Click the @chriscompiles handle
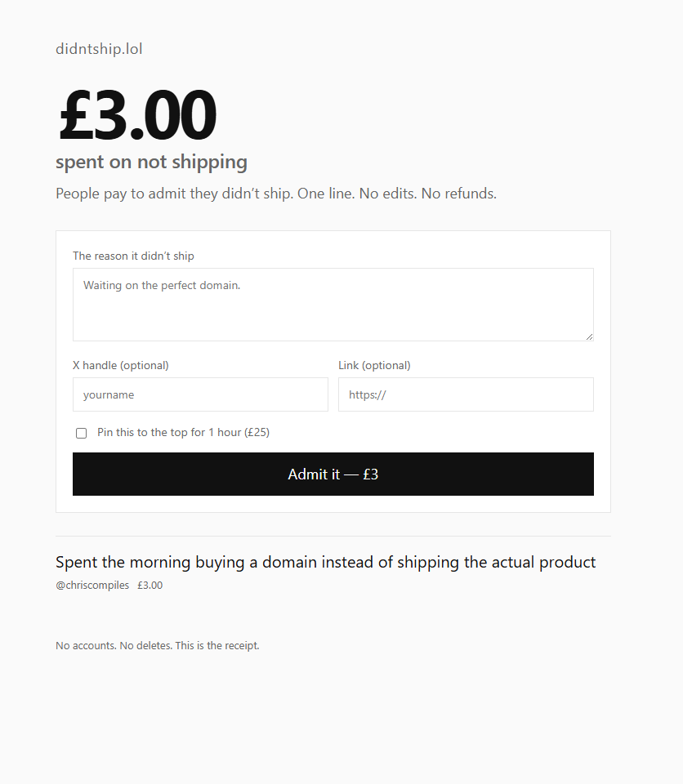This screenshot has height=784, width=683. pyautogui.click(x=92, y=585)
